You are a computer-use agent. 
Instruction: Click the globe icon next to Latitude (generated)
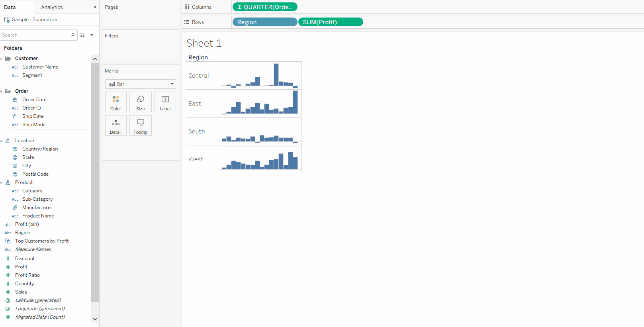pyautogui.click(x=8, y=300)
